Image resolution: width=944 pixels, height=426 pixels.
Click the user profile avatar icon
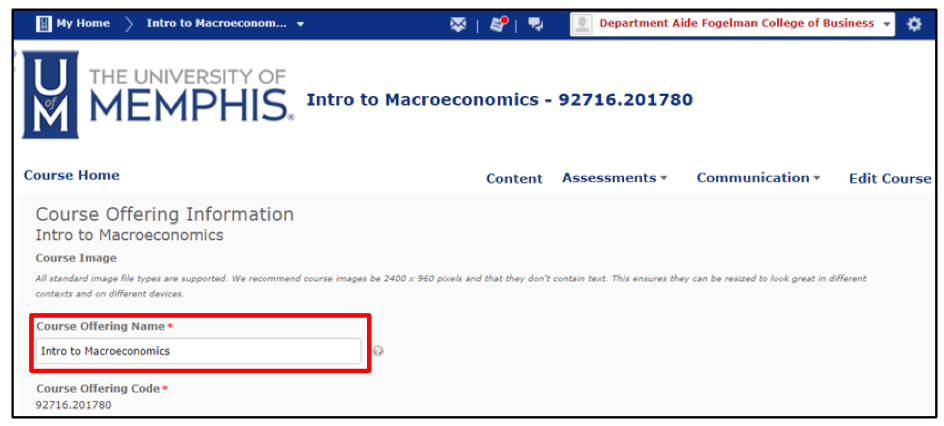point(582,25)
